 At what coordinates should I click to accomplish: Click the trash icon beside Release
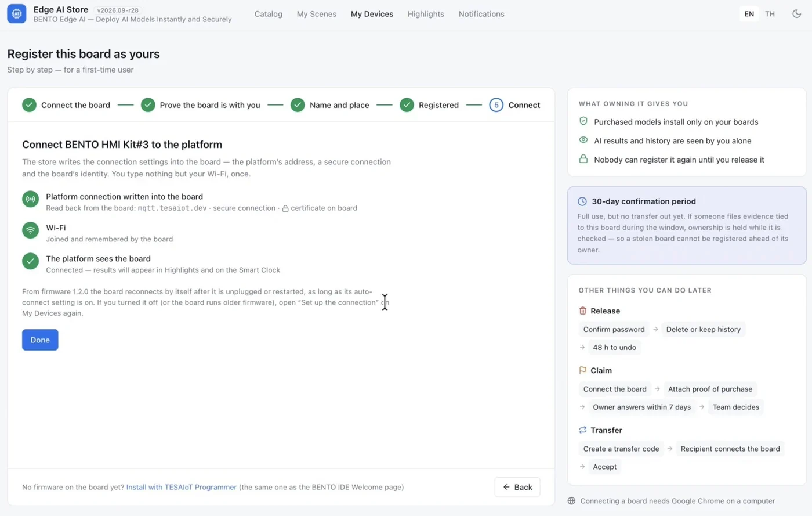[x=583, y=311]
